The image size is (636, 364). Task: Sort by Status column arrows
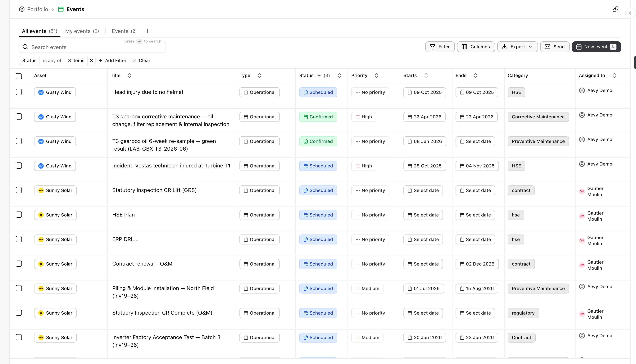tap(339, 75)
